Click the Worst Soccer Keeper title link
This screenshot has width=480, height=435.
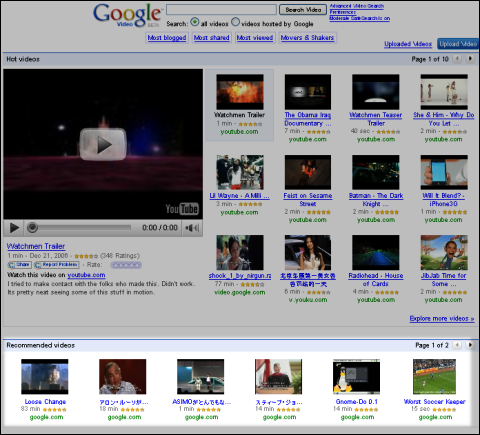(435, 402)
